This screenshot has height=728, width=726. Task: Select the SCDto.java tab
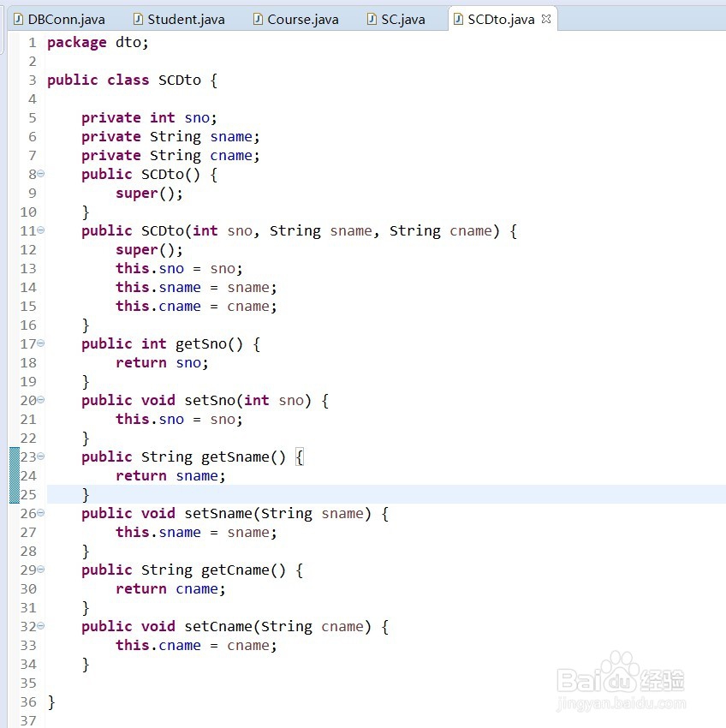click(x=501, y=19)
